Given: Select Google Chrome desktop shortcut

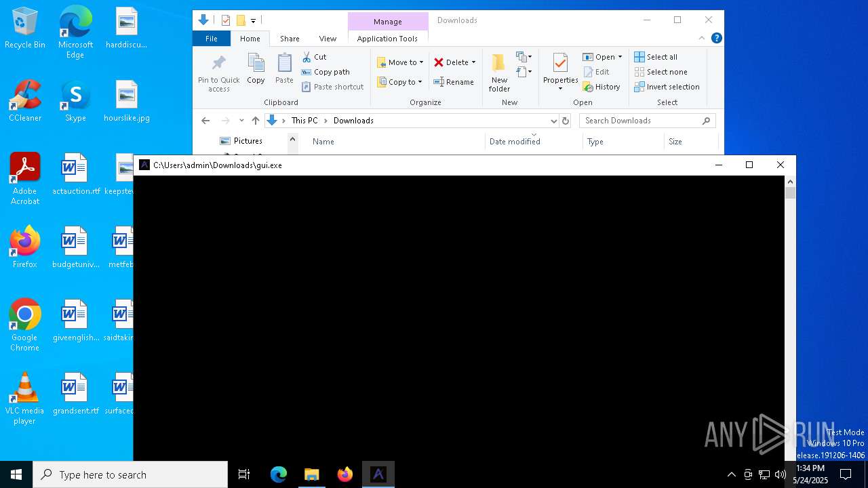Looking at the screenshot, I should [x=24, y=326].
